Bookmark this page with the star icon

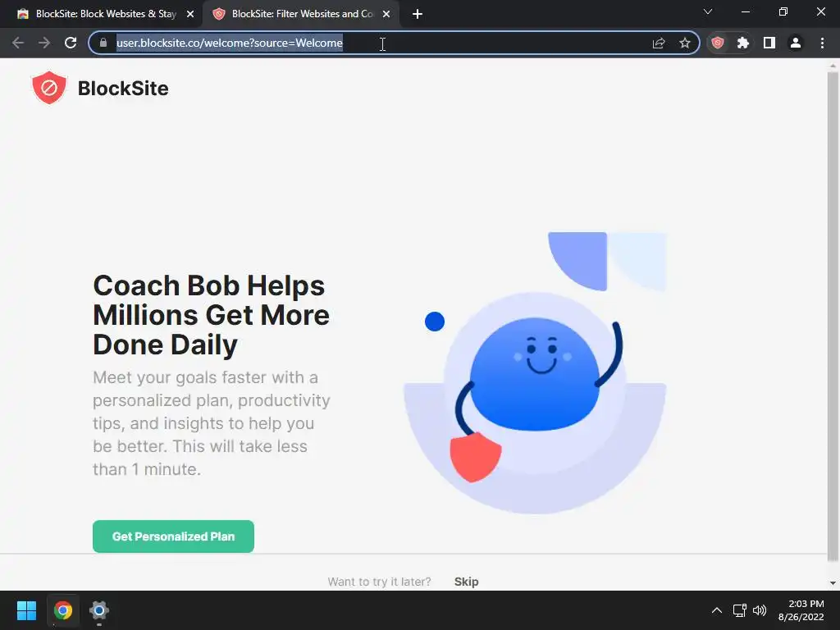(685, 43)
